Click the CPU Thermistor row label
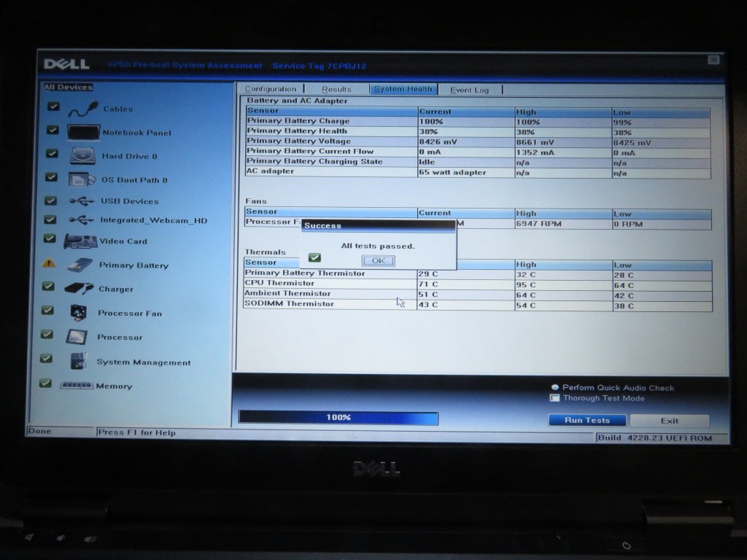The image size is (747, 560). point(279,283)
